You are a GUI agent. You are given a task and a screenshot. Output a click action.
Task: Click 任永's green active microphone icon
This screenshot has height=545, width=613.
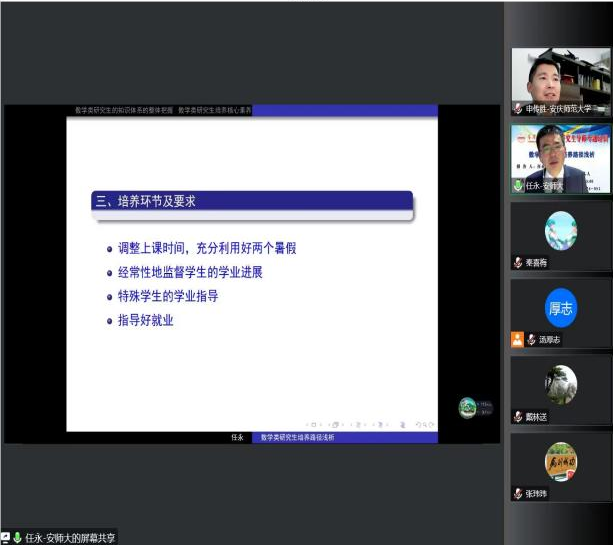pyautogui.click(x=517, y=185)
